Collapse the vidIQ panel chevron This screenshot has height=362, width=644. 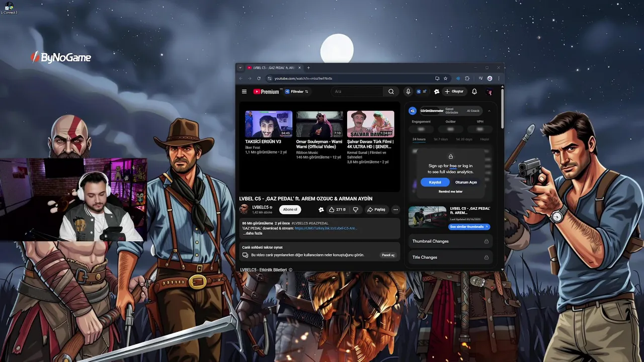(x=489, y=111)
